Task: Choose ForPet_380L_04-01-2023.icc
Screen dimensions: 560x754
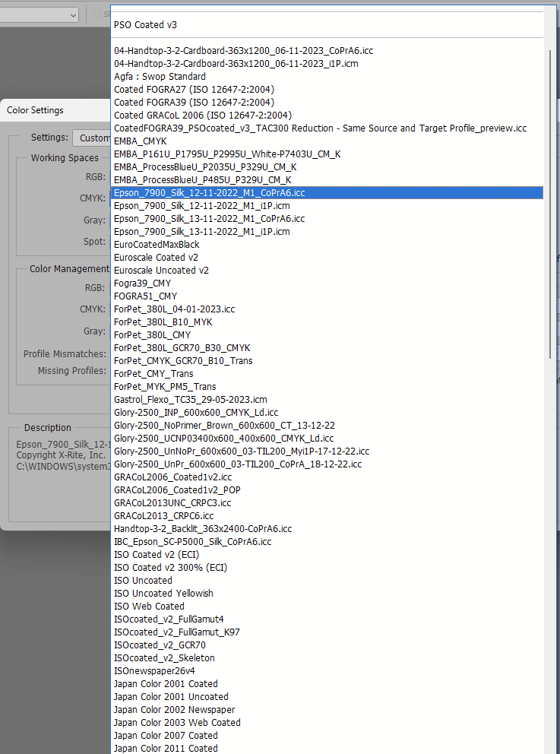Action: [x=327, y=309]
